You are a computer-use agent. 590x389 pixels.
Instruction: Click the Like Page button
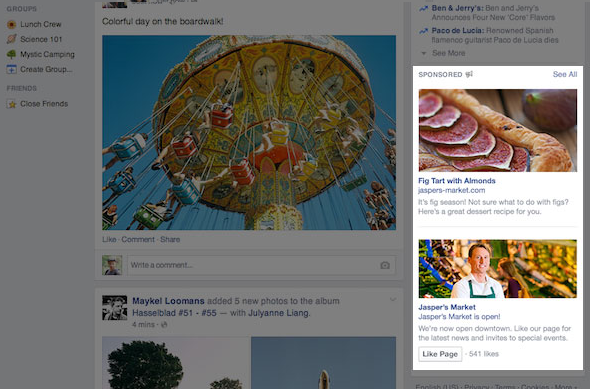click(440, 354)
